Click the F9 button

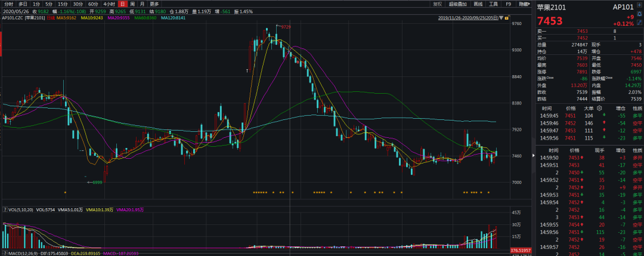[x=508, y=4]
